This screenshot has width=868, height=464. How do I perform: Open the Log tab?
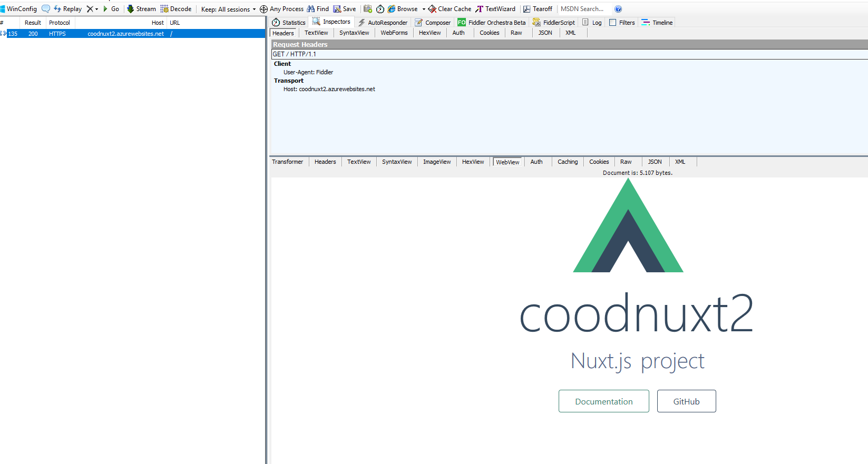click(x=592, y=23)
